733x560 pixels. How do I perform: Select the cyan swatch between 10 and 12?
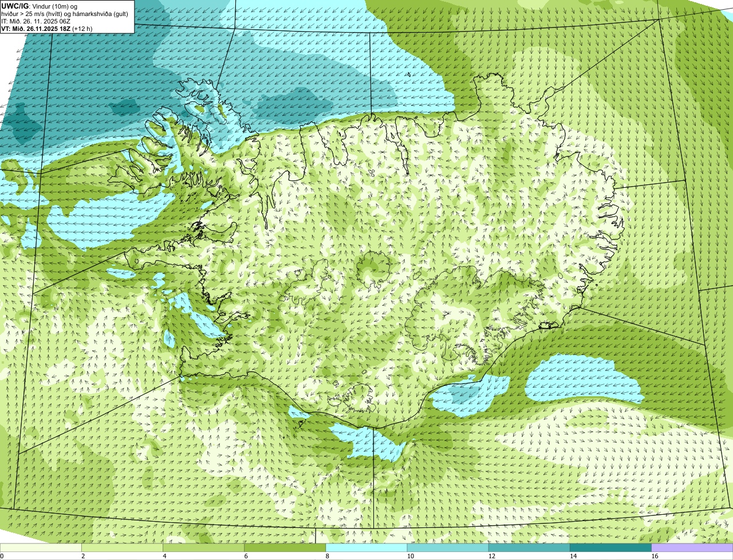[448, 548]
